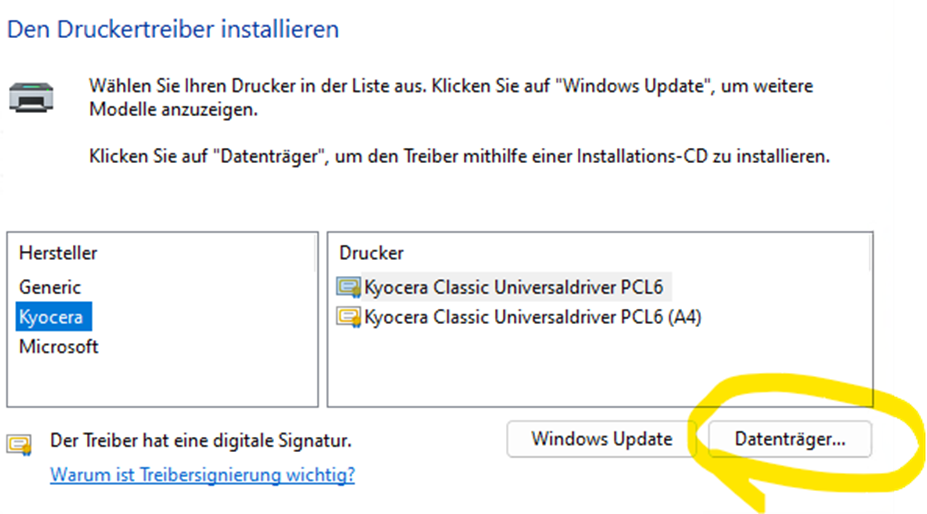Click empty space in the Drucker list
This screenshot has height=514, width=927.
600,370
